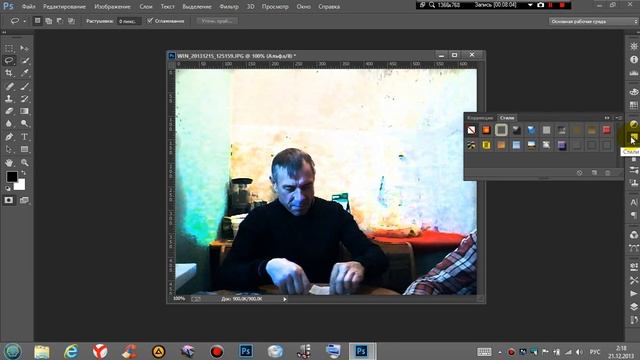
Task: Choose New selection mode in options bar
Action: 37,21
